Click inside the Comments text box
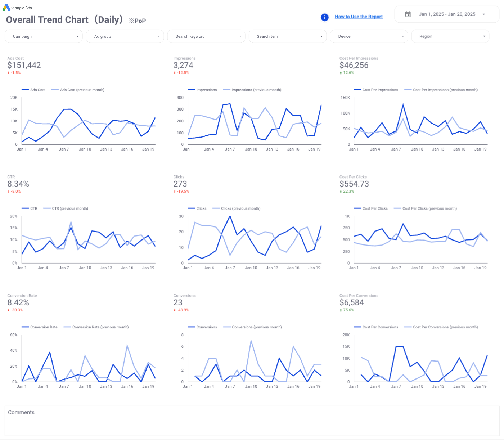This screenshot has width=504, height=440. coord(252,423)
